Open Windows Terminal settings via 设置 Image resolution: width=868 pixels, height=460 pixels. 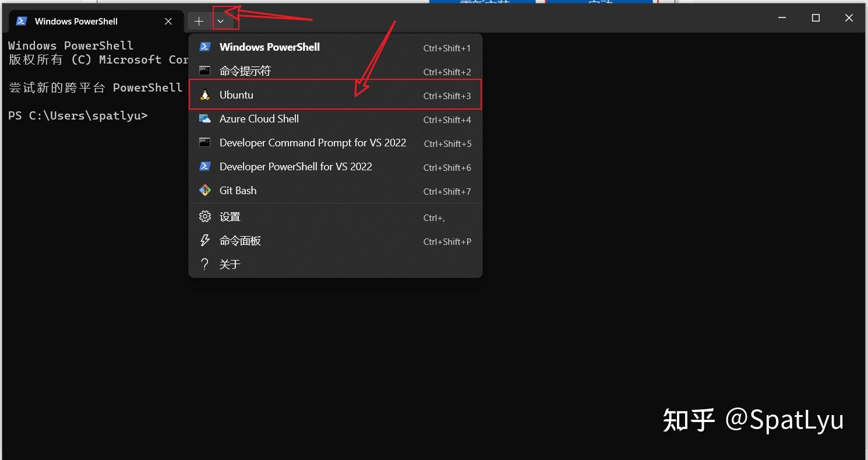[231, 216]
